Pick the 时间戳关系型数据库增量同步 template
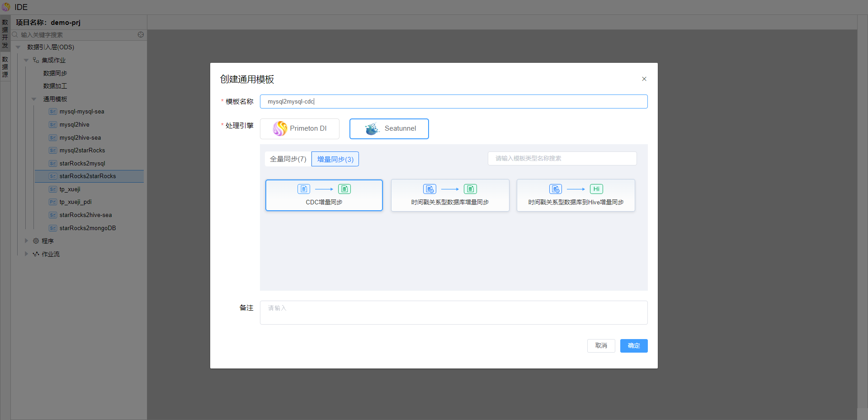 [x=450, y=195]
